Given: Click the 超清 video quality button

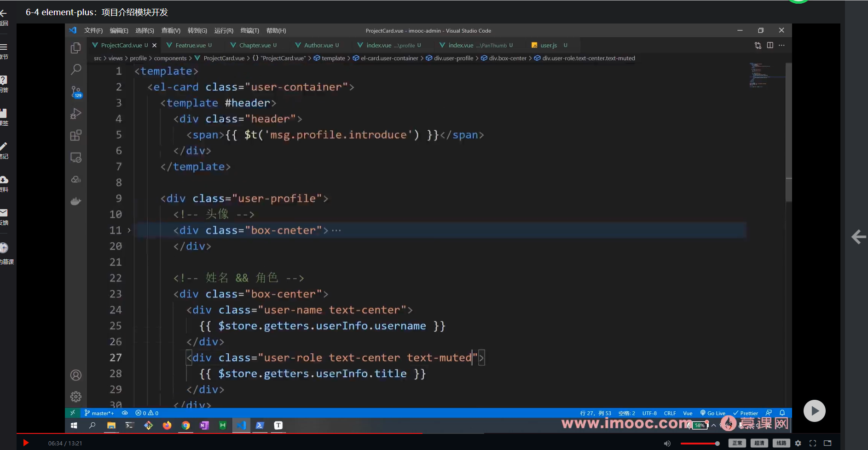Looking at the screenshot, I should point(759,443).
